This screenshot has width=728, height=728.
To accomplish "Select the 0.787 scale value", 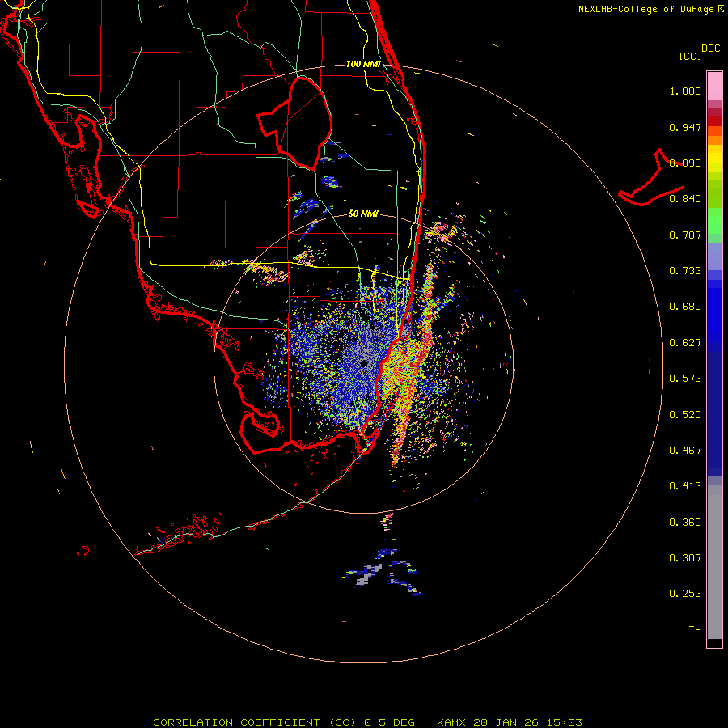I will click(x=685, y=235).
